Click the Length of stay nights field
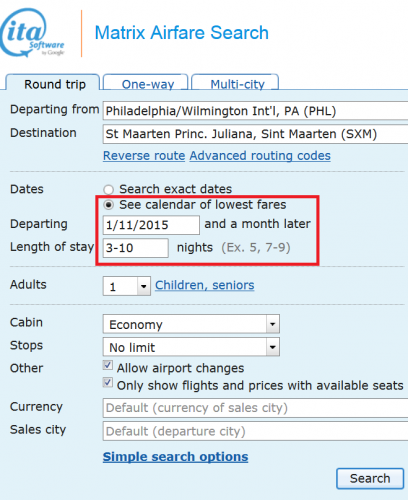The height and width of the screenshot is (500, 408). (136, 248)
